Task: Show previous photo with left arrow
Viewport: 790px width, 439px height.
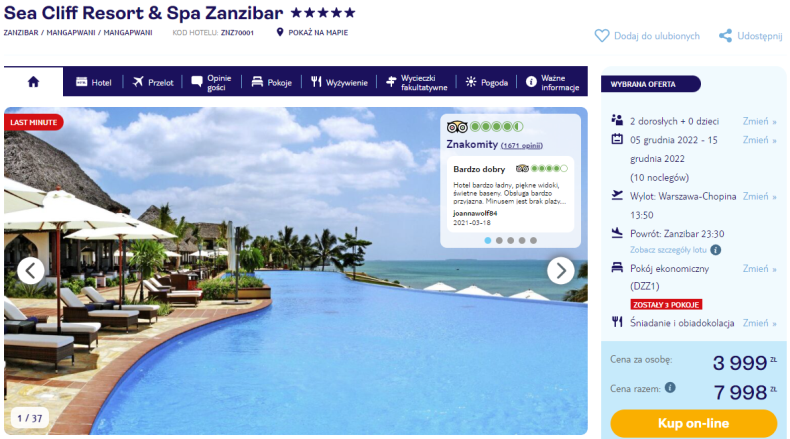Action: [x=31, y=271]
